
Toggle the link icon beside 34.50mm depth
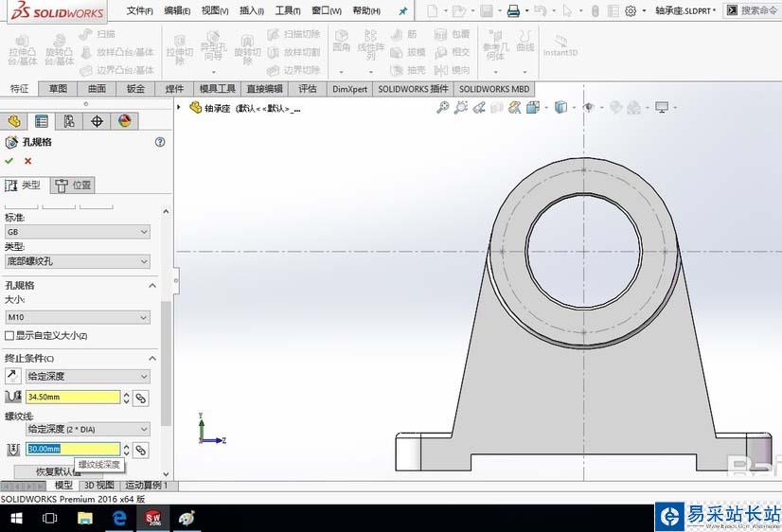[x=140, y=398]
